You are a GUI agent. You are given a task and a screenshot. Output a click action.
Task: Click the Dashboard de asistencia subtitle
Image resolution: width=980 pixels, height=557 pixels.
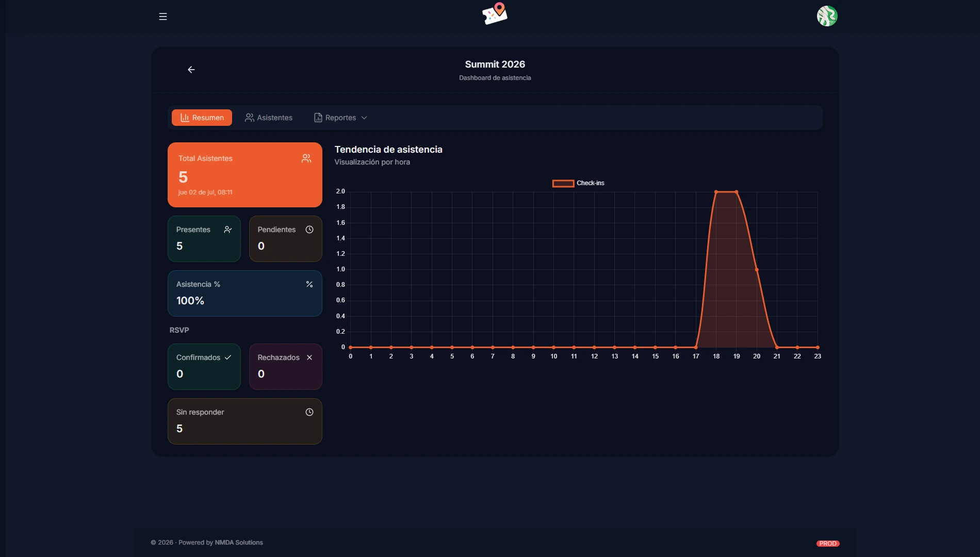click(x=495, y=78)
